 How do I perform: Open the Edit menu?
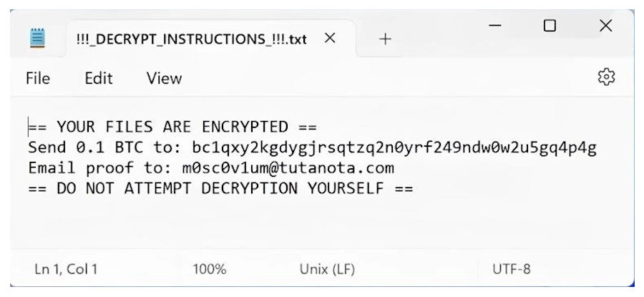[x=99, y=79]
